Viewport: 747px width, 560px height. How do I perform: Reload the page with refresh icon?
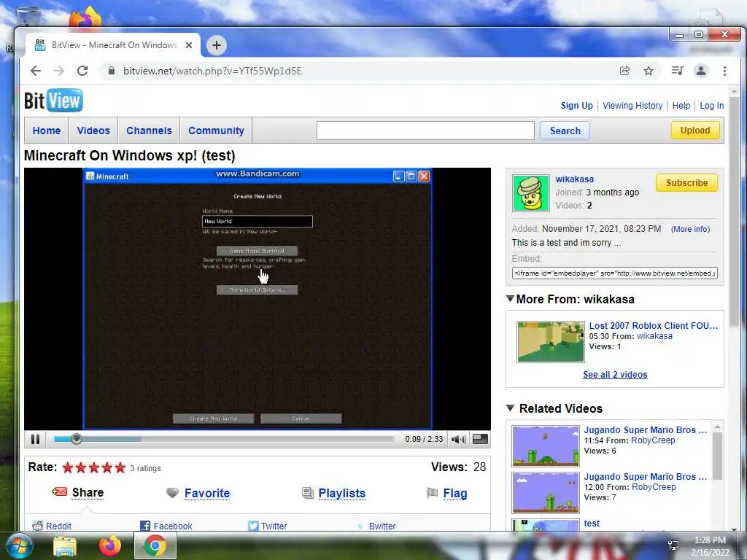pos(82,71)
